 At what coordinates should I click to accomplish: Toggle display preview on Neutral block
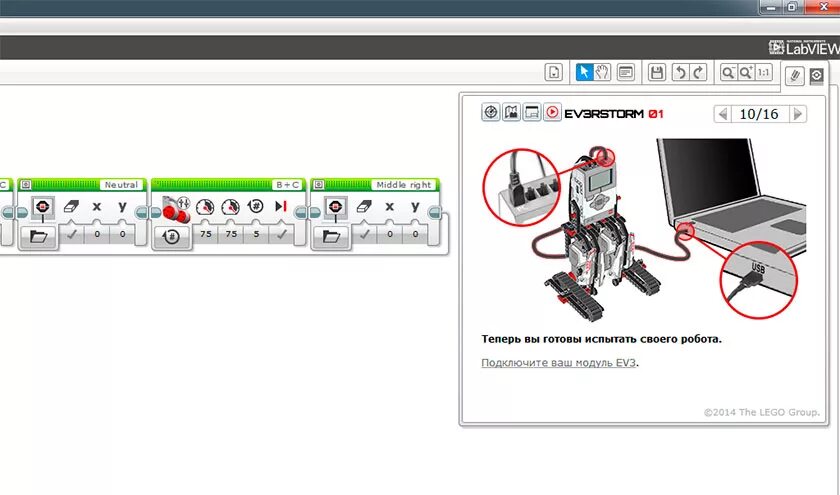(25, 185)
